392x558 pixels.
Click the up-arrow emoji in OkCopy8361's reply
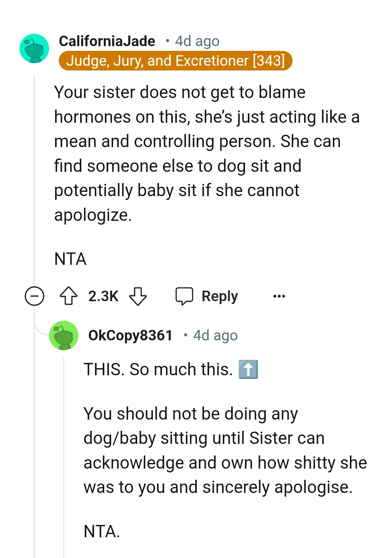coord(248,369)
